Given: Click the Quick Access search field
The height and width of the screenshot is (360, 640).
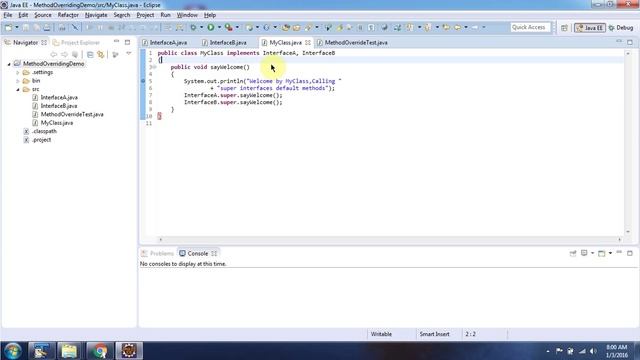Looking at the screenshot, I should 530,27.
